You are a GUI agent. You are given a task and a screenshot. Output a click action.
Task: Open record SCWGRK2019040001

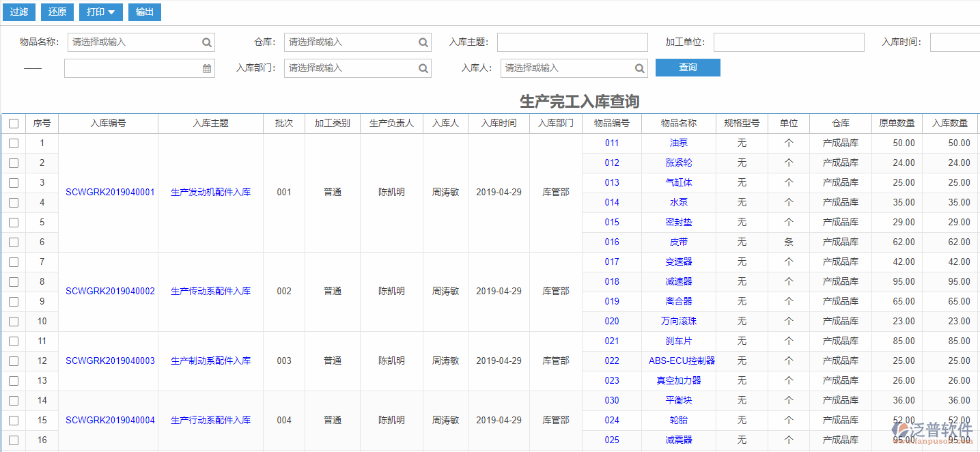click(x=109, y=192)
